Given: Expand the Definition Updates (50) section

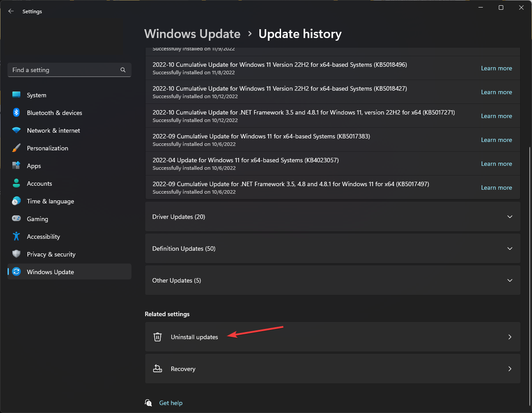Looking at the screenshot, I should (332, 249).
